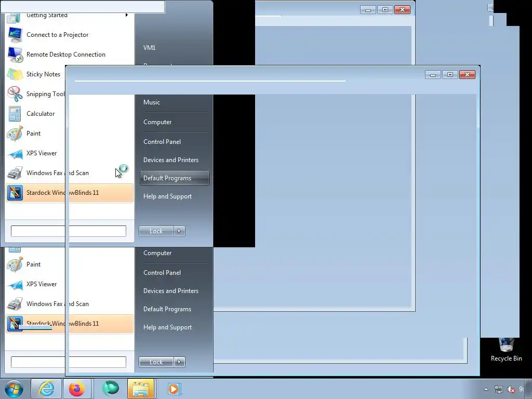
Task: Open Paint in the upper Start menu copy
Action: [36, 133]
